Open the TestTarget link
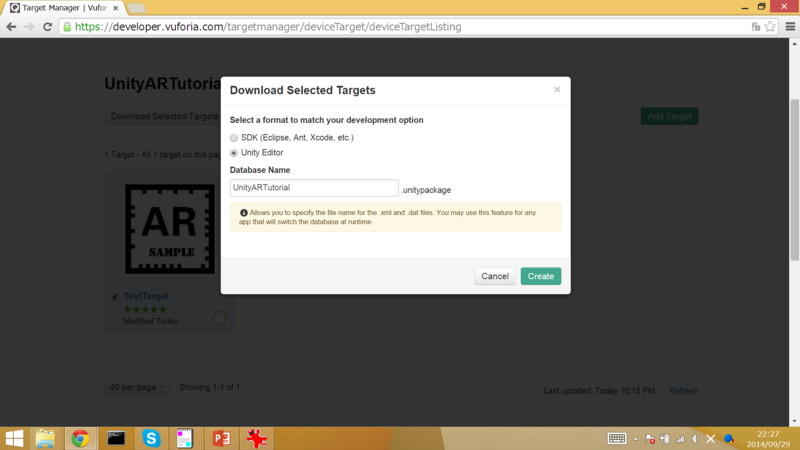800x450 pixels. pyautogui.click(x=146, y=296)
